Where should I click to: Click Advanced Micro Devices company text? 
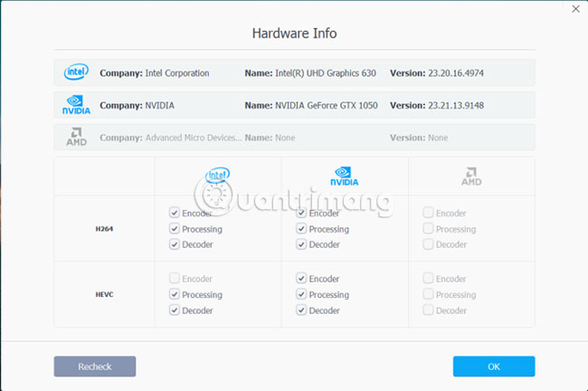(194, 138)
